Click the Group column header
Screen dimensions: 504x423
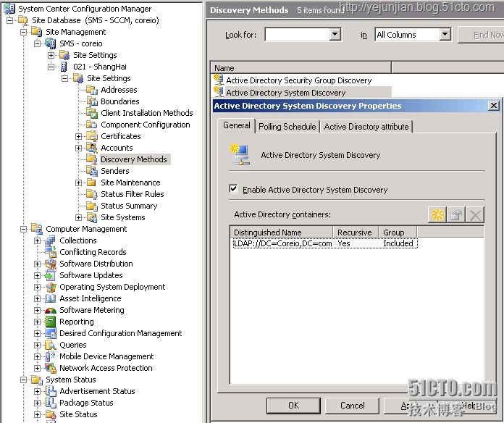pyautogui.click(x=398, y=233)
